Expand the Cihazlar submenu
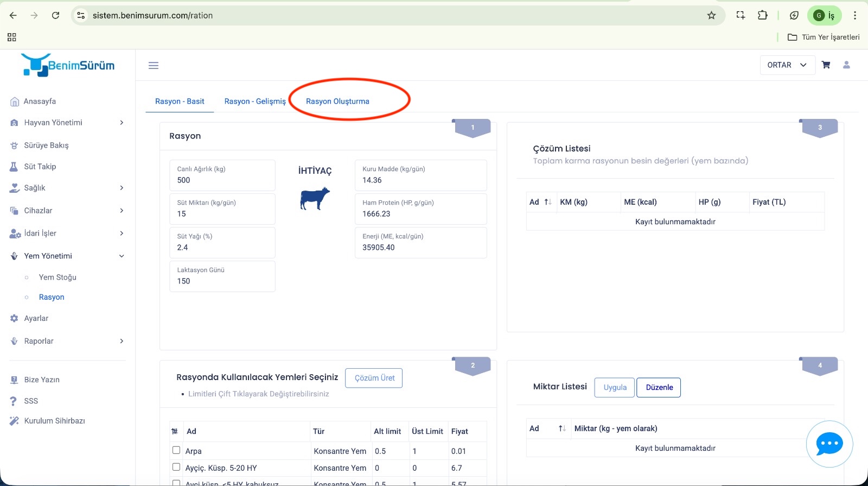Image resolution: width=868 pixels, height=486 pixels. pyautogui.click(x=122, y=211)
